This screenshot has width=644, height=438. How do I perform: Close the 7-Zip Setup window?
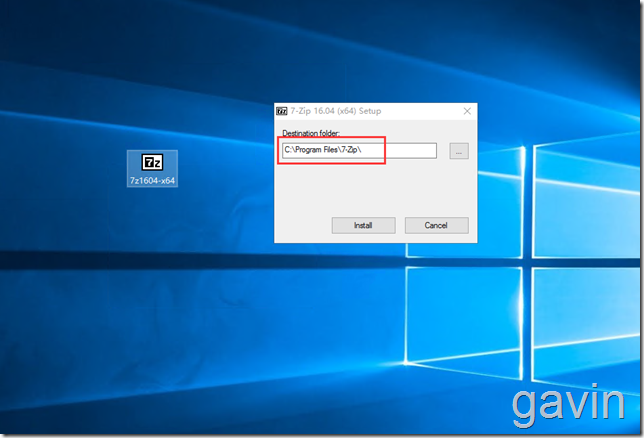(467, 111)
